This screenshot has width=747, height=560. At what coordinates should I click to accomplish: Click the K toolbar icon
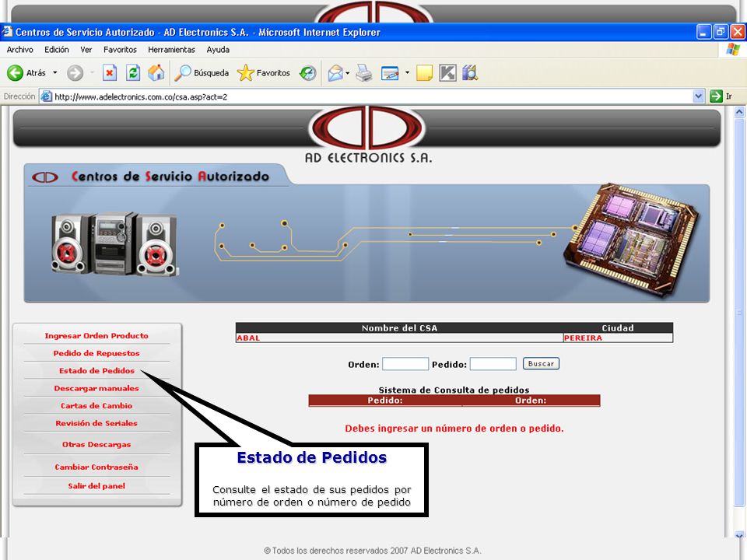pyautogui.click(x=447, y=73)
